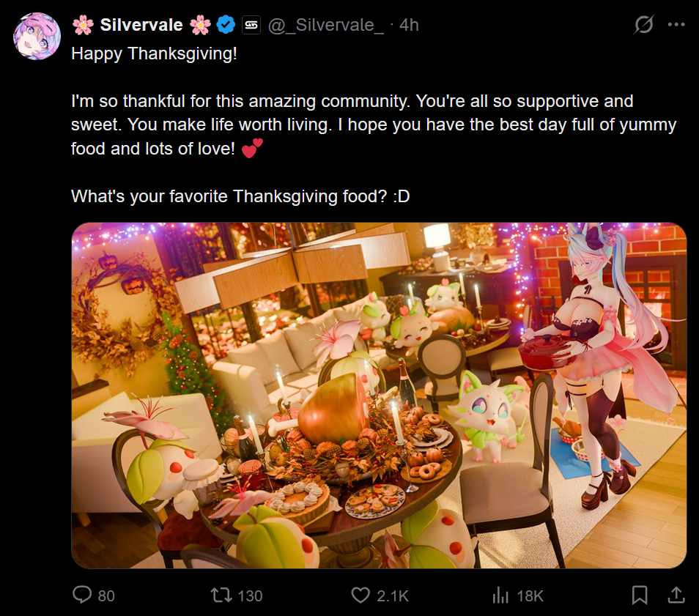This screenshot has height=616, width=699.
Task: Click the 80 replies count
Action: (106, 595)
